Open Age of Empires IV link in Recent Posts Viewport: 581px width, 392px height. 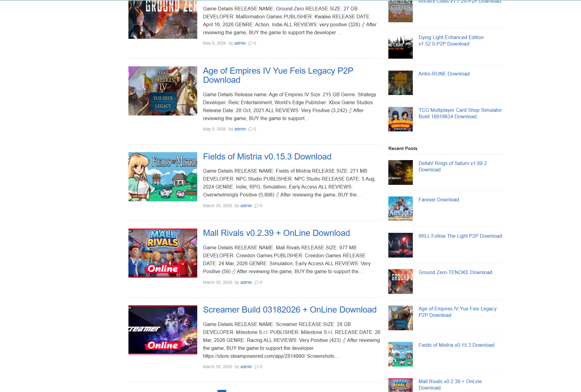click(x=457, y=312)
